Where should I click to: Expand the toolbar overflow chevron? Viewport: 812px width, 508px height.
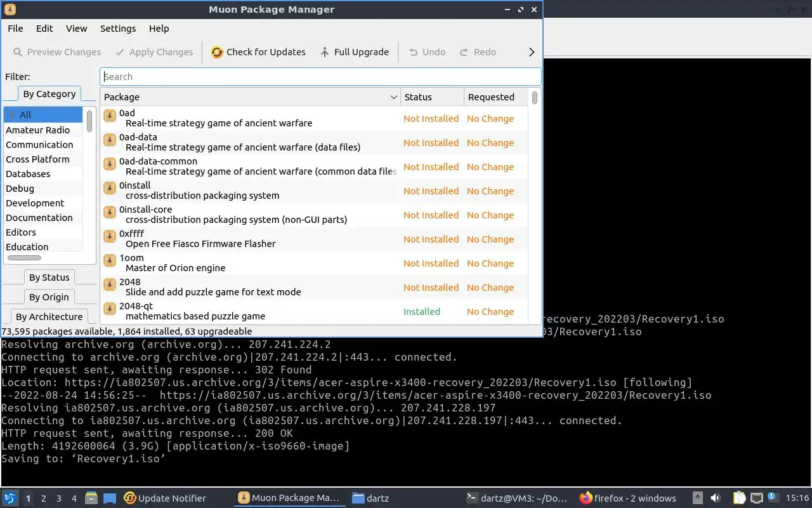pyautogui.click(x=532, y=52)
